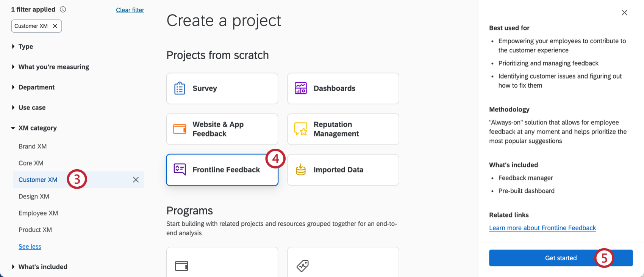Viewport: 644px width, 277px height.
Task: Click the Clear filter link
Action: click(x=130, y=10)
